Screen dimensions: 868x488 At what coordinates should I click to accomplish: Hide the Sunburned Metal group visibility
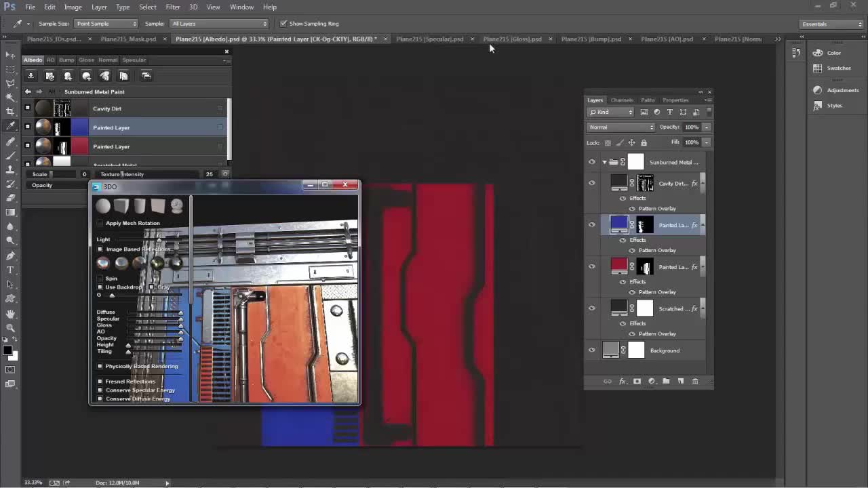pos(592,162)
